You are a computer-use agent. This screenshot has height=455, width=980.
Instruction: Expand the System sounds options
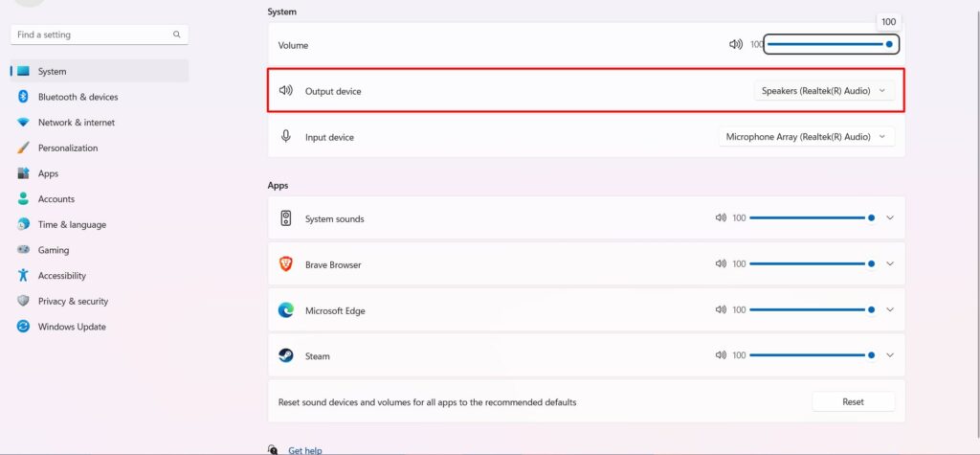coord(890,218)
